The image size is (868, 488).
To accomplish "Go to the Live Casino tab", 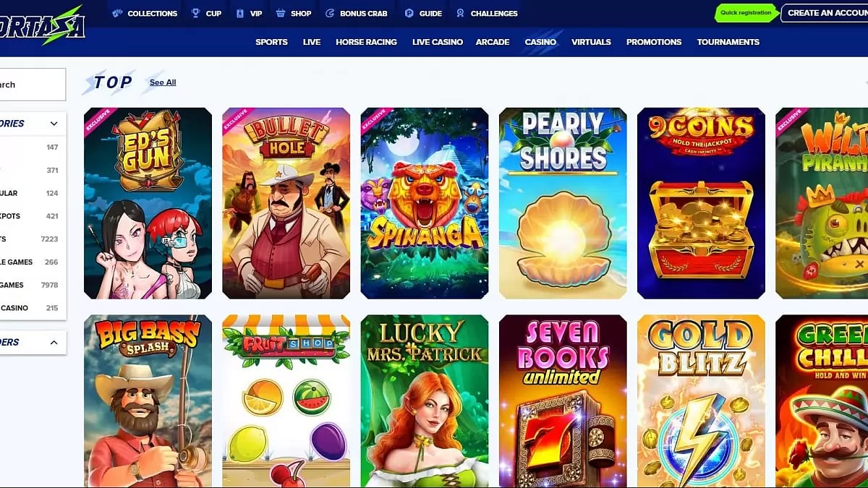I will (x=438, y=42).
